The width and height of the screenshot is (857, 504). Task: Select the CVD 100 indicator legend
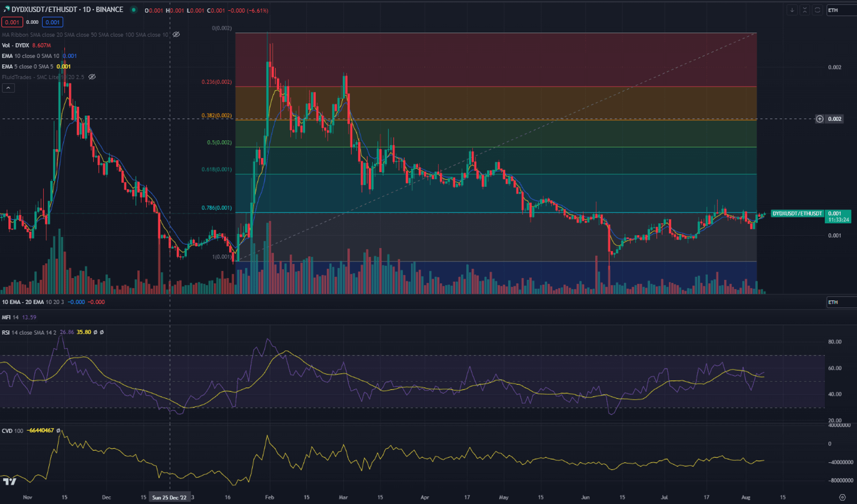12,430
